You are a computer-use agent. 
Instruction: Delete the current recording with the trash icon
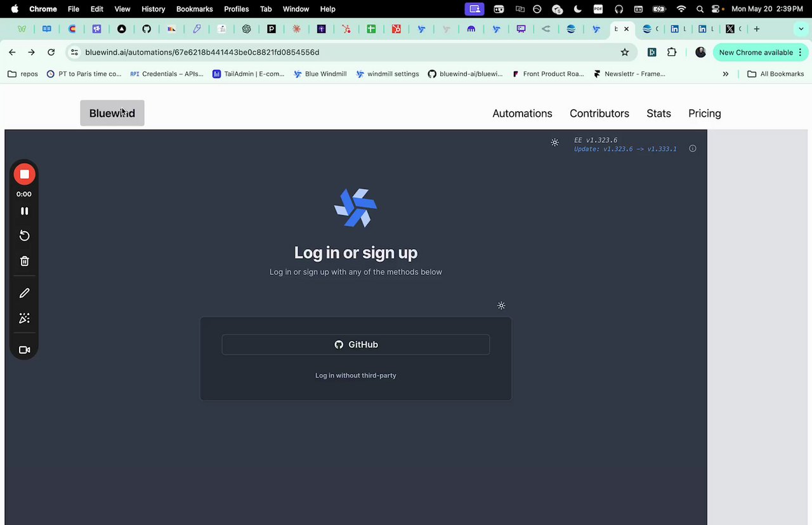coord(24,261)
